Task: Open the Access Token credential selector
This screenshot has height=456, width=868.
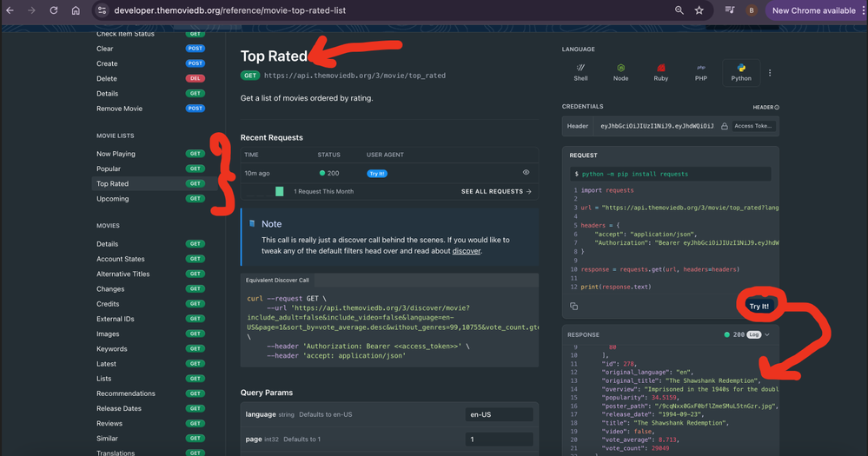Action: (752, 126)
